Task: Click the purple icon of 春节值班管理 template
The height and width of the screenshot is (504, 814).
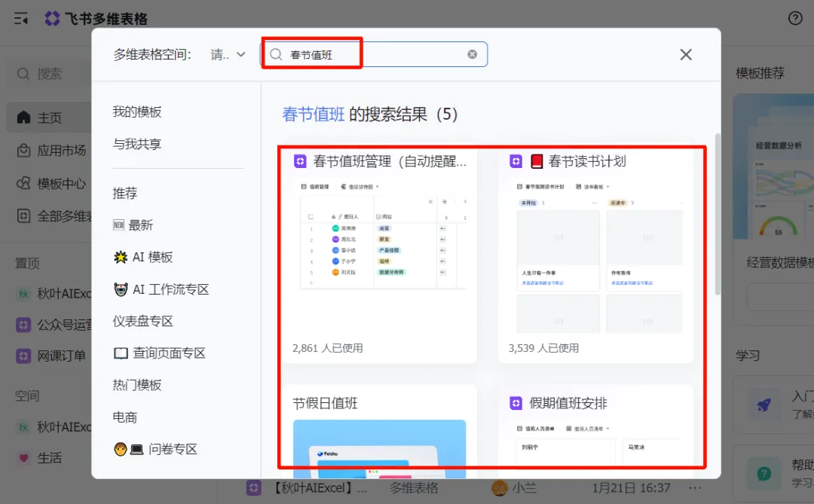Action: point(300,161)
